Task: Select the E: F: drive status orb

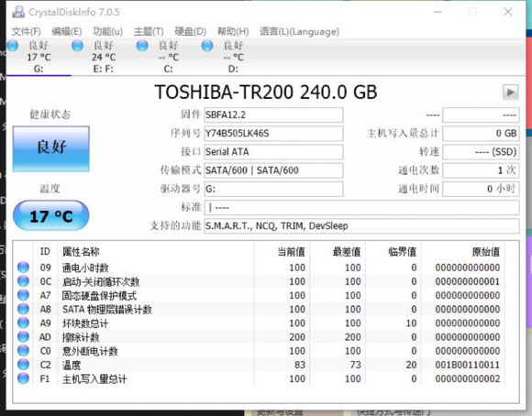Action: [x=77, y=46]
